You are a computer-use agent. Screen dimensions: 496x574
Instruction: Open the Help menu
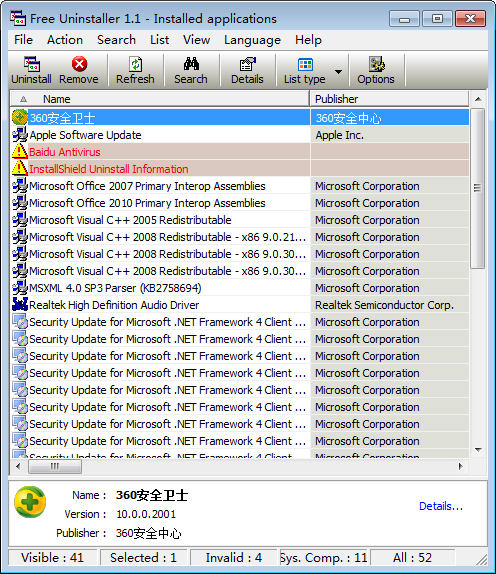[x=308, y=40]
